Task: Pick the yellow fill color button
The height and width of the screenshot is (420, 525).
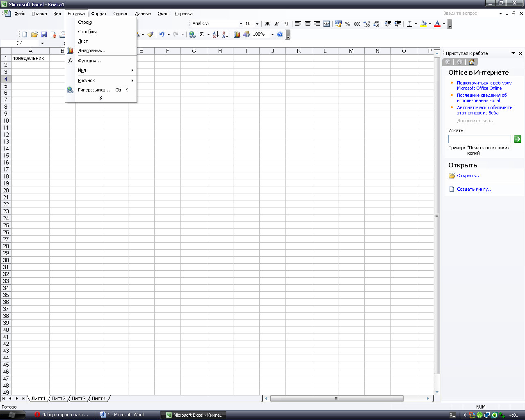Action: click(x=423, y=24)
